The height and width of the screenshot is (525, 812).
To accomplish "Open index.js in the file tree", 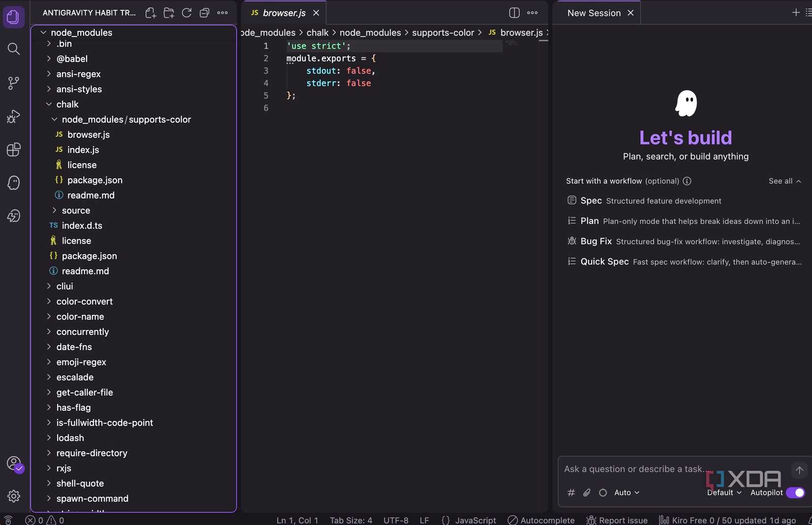I will [133, 150].
